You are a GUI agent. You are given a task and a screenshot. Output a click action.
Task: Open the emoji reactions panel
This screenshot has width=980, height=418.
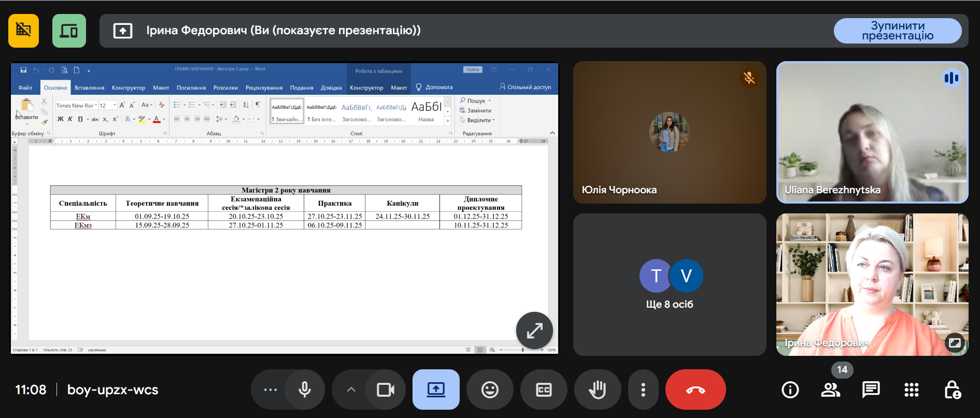click(x=489, y=390)
